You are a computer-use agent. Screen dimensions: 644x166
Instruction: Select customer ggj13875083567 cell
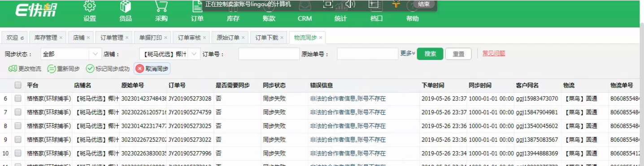537,140
